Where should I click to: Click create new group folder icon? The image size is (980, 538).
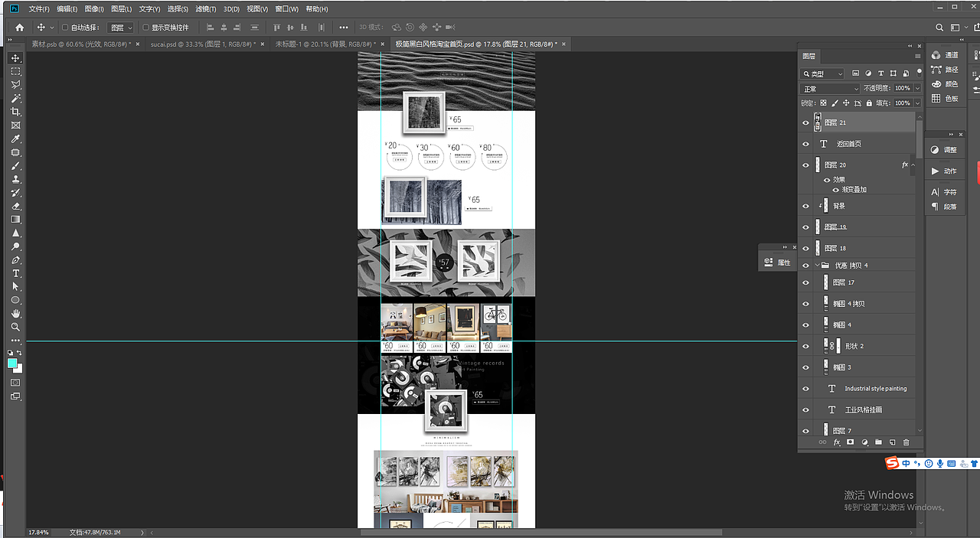pyautogui.click(x=878, y=442)
